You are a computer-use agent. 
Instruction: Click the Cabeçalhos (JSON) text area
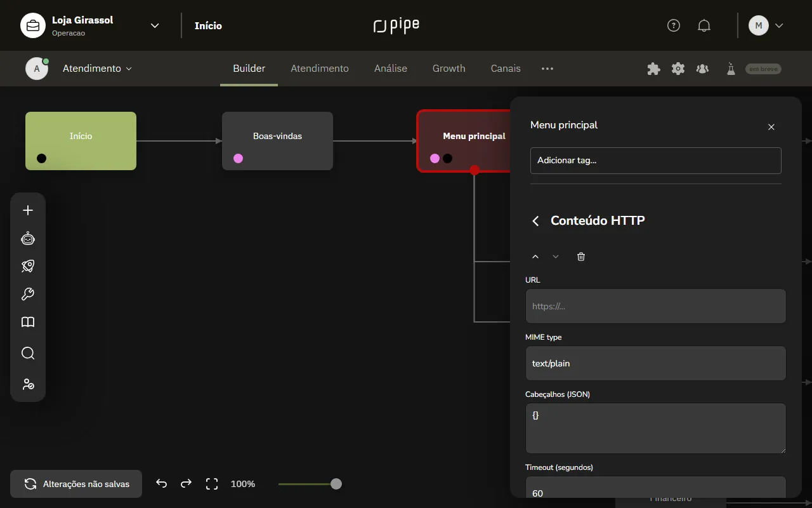[x=656, y=428]
